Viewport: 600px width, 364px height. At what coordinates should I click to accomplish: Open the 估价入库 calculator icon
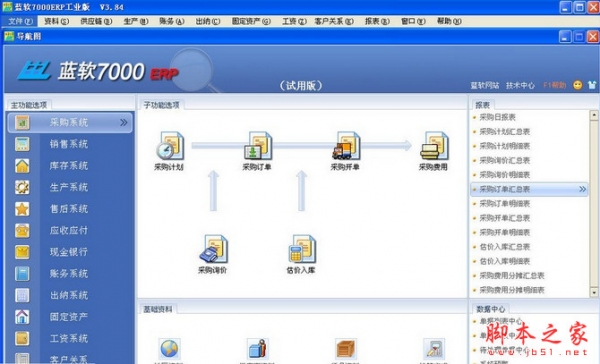click(x=302, y=249)
